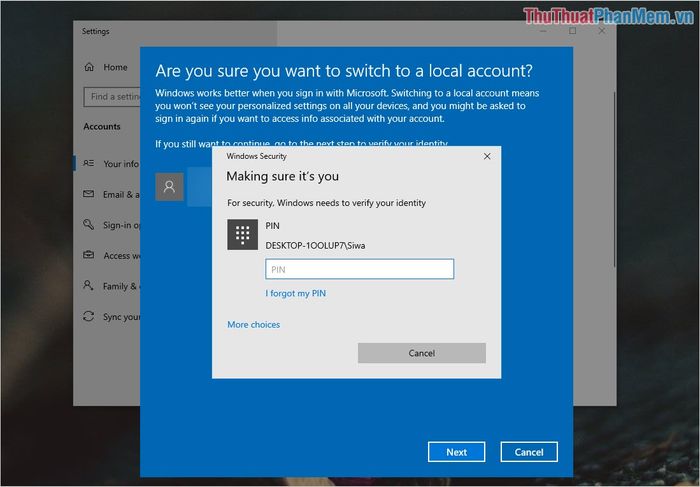Image resolution: width=700 pixels, height=487 pixels.
Task: Cancel the Windows Security prompt
Action: tap(421, 353)
